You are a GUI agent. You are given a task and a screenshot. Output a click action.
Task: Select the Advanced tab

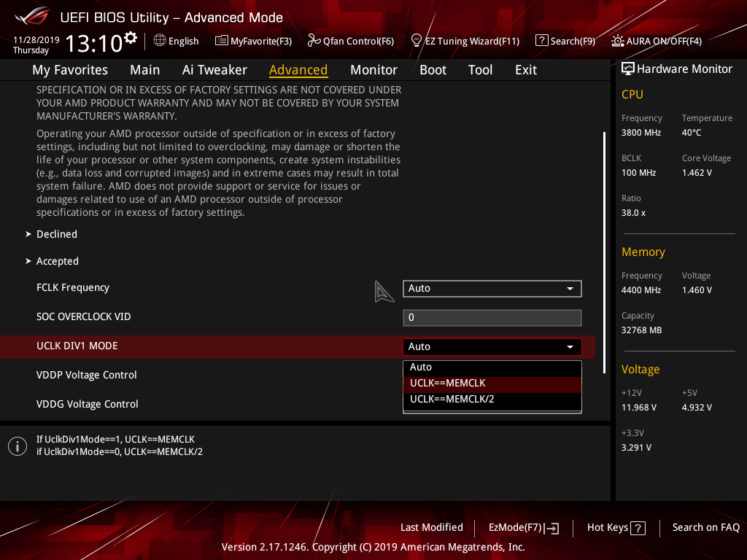(x=298, y=69)
